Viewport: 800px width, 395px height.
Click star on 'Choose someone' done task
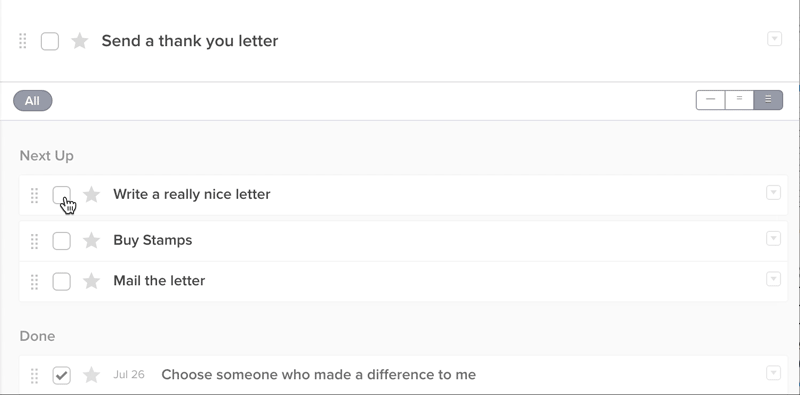click(91, 375)
